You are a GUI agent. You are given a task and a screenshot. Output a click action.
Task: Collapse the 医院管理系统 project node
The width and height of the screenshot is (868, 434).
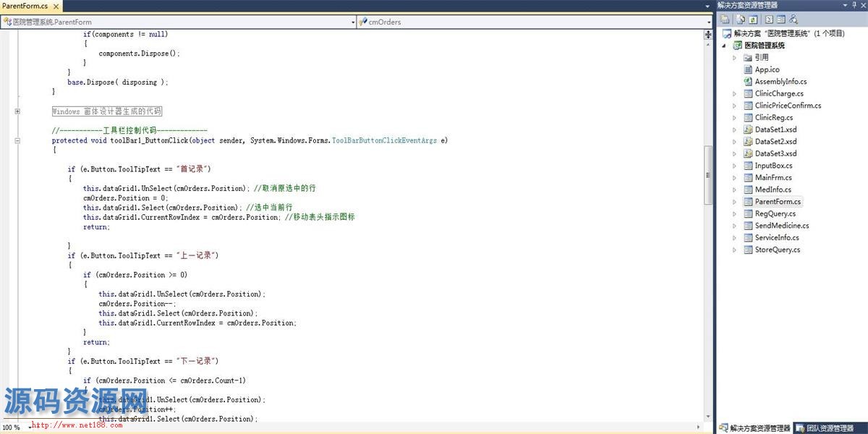[x=725, y=46]
